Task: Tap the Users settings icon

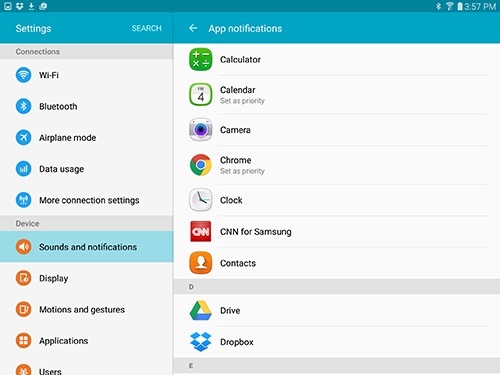Action: coord(23,370)
